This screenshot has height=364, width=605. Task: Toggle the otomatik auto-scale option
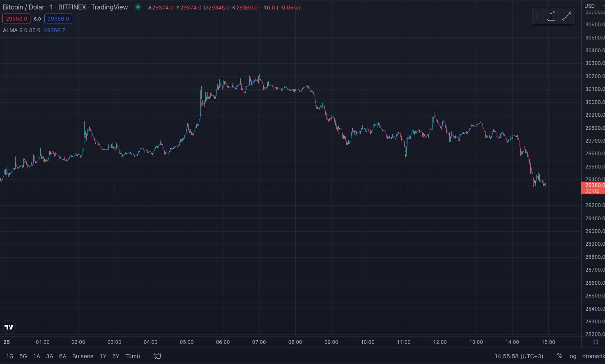[x=593, y=356]
